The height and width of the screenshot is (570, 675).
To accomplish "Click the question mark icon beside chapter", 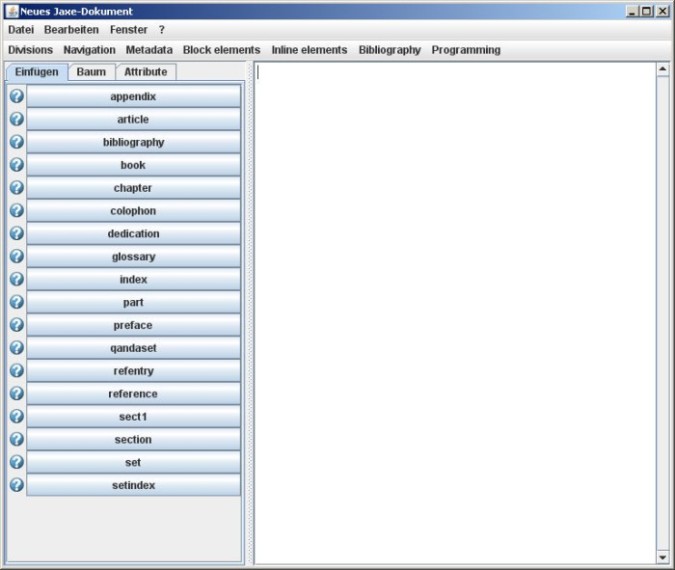I will [16, 188].
